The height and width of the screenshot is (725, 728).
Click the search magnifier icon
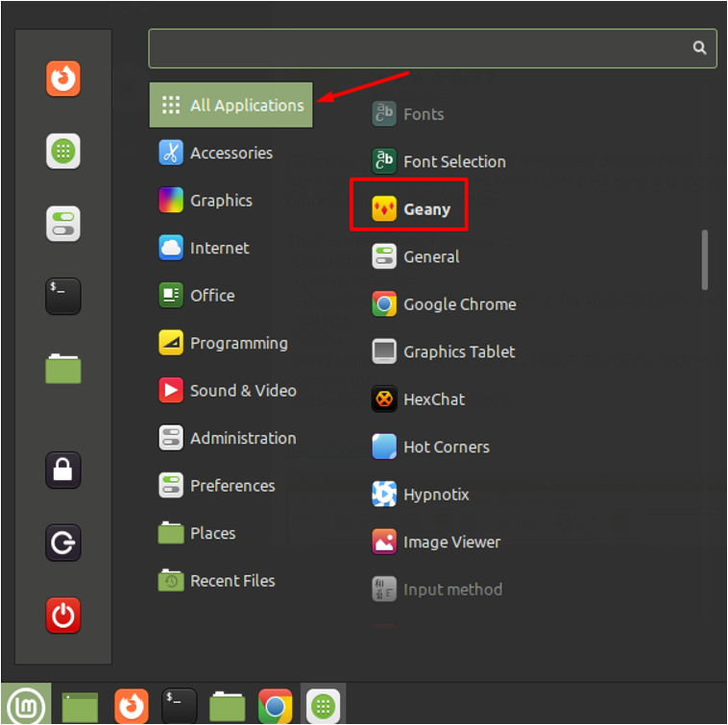click(699, 48)
